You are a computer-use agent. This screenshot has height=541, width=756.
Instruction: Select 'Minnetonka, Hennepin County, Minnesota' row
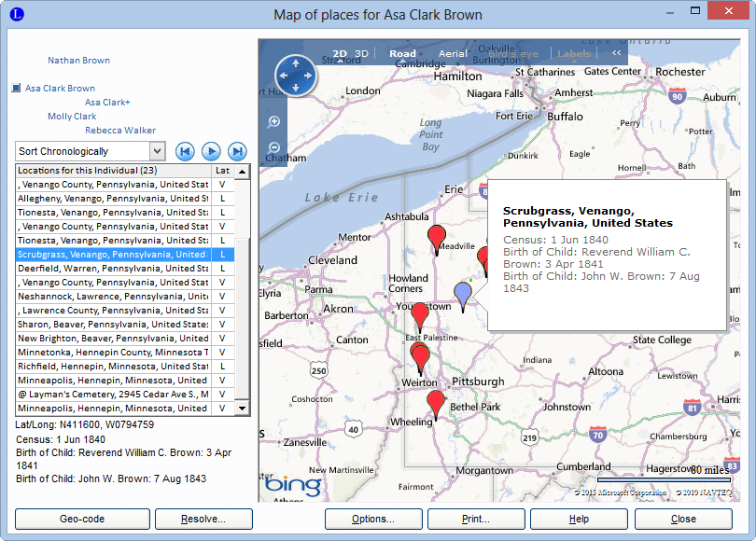[125, 353]
